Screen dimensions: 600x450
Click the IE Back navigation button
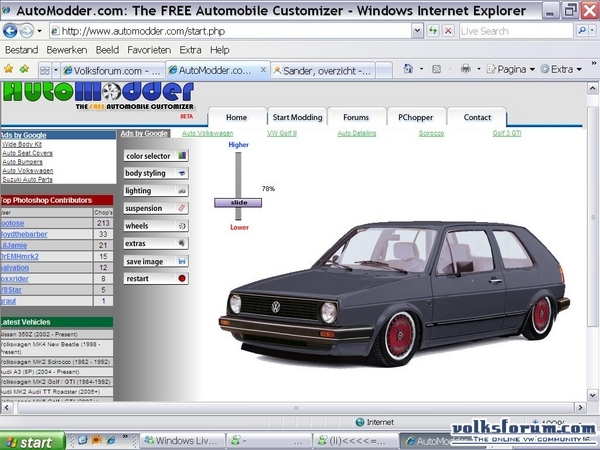[x=10, y=31]
